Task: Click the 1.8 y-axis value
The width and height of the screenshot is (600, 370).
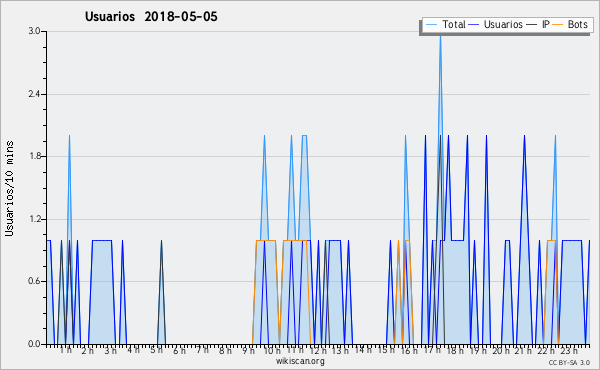Action: (x=34, y=156)
